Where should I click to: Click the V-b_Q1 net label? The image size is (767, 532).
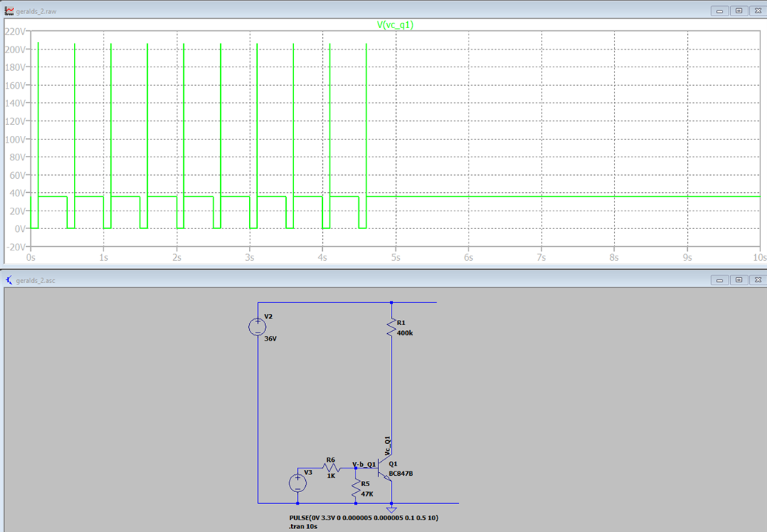pos(364,464)
